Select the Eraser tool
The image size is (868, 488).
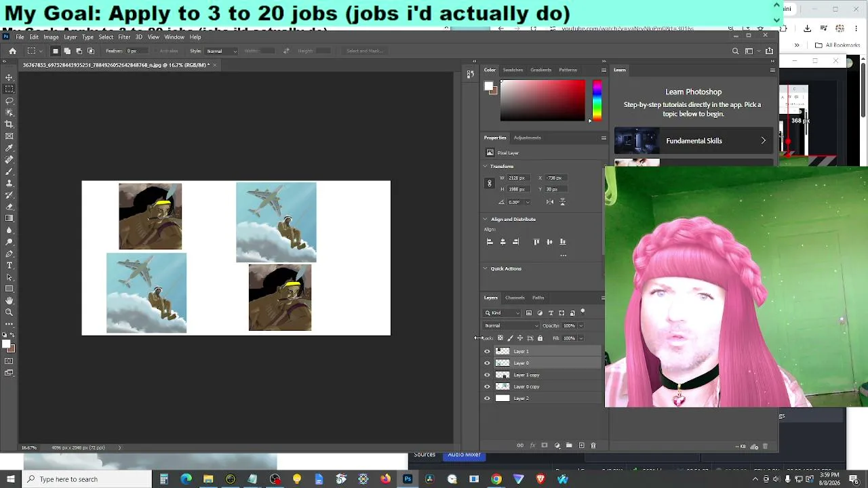[9, 207]
